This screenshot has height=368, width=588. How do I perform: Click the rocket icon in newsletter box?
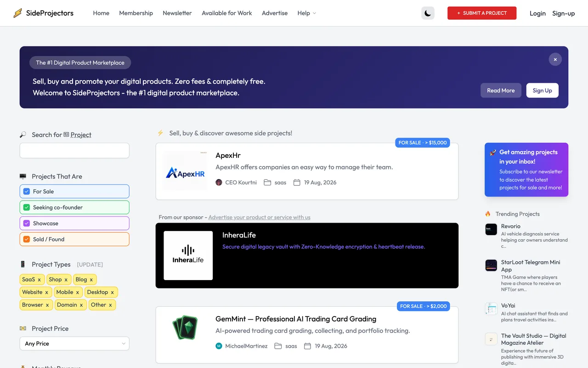pos(493,152)
